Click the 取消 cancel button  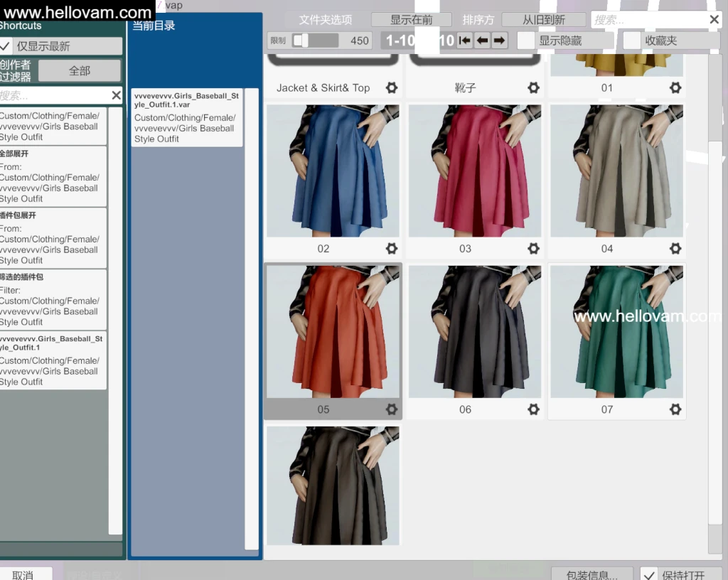click(x=24, y=574)
